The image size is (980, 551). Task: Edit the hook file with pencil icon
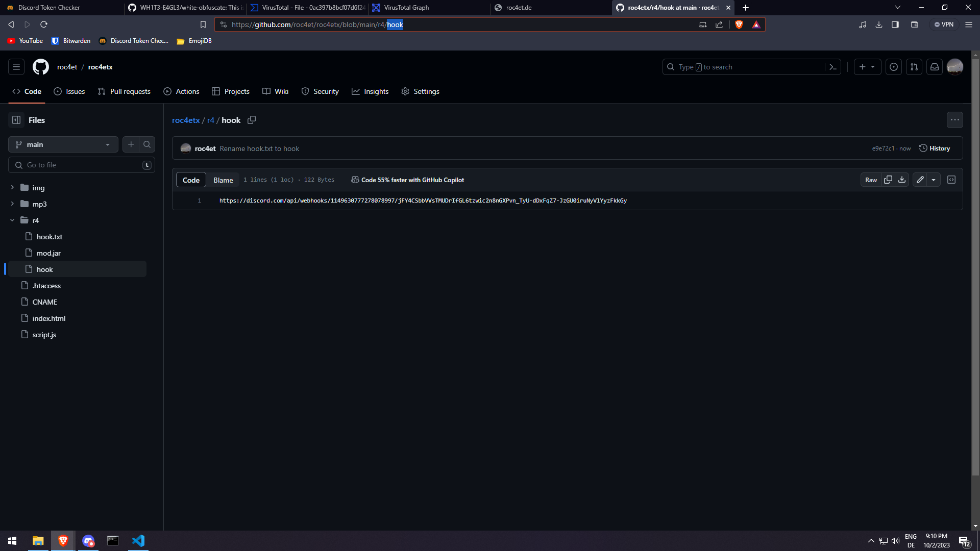(920, 180)
